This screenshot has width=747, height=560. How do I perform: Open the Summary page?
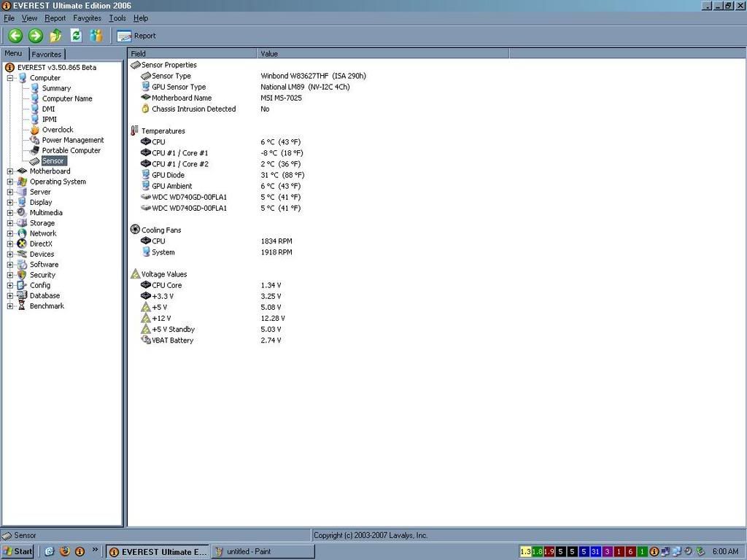tap(56, 88)
